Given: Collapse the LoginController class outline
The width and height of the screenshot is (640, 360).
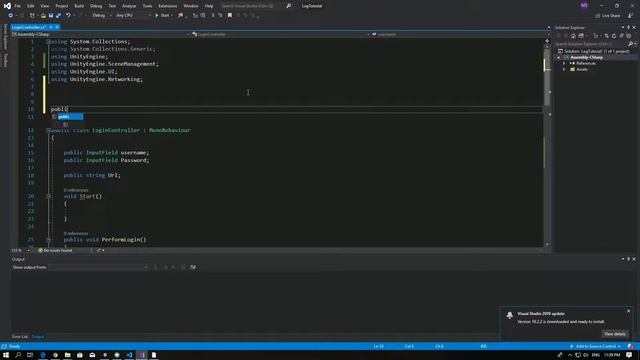Looking at the screenshot, I should [x=48, y=130].
